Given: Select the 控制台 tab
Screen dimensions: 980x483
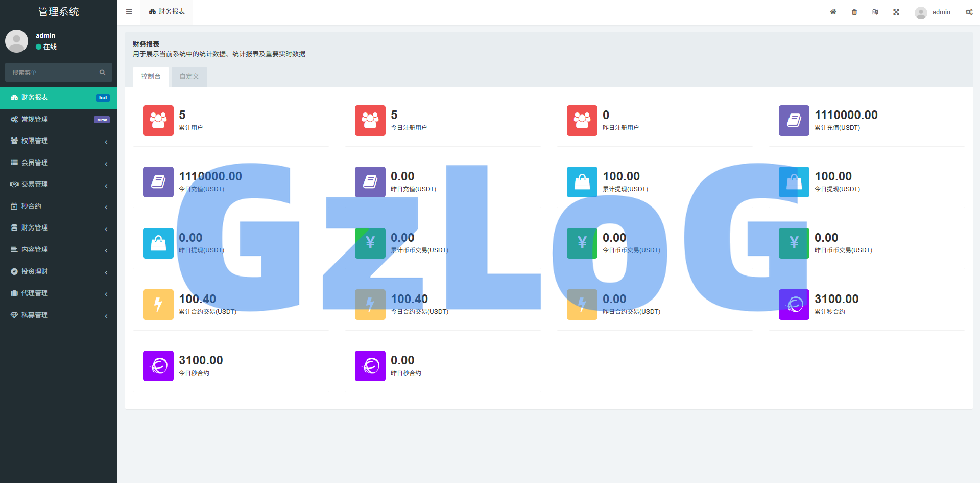Looking at the screenshot, I should tap(151, 77).
